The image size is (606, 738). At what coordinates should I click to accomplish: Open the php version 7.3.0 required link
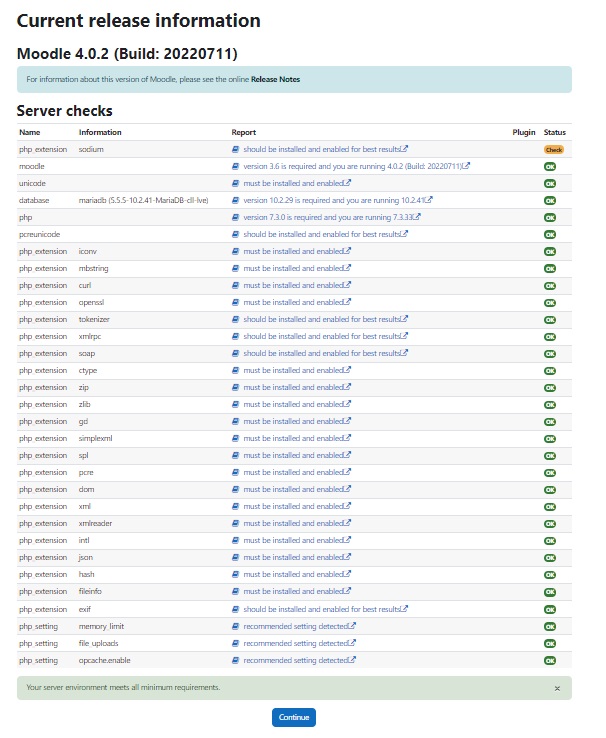[x=331, y=217]
